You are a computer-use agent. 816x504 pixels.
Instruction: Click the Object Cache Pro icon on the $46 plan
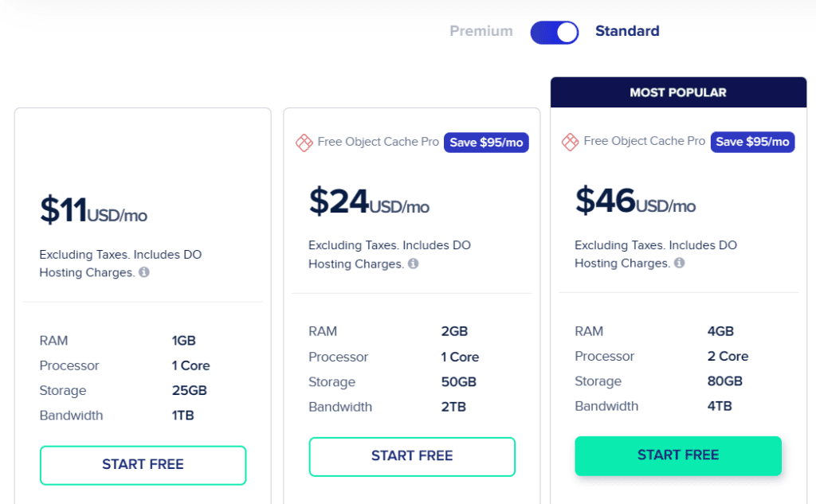click(570, 142)
